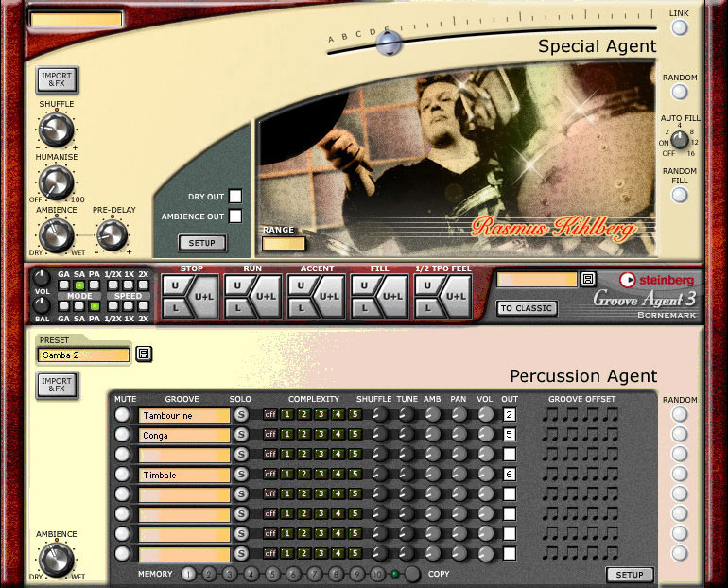Screen dimensions: 728x588
Task: Set Tambourine complexity to 3
Action: click(x=321, y=414)
